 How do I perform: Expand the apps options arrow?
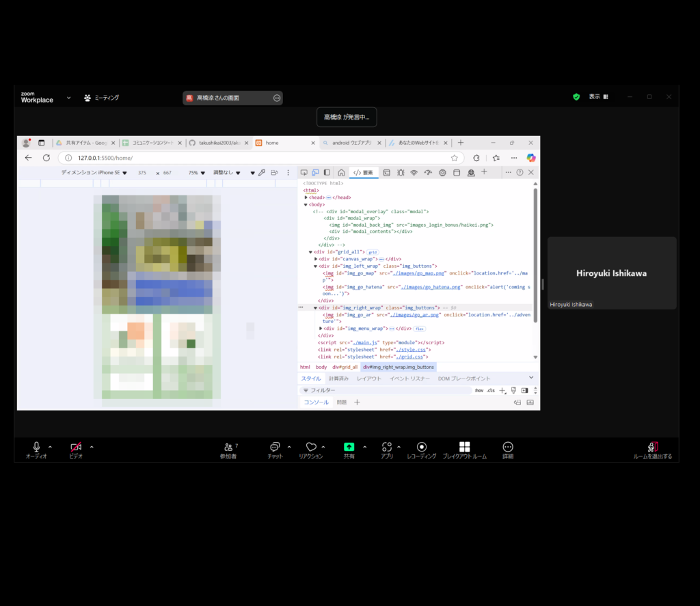click(x=399, y=447)
